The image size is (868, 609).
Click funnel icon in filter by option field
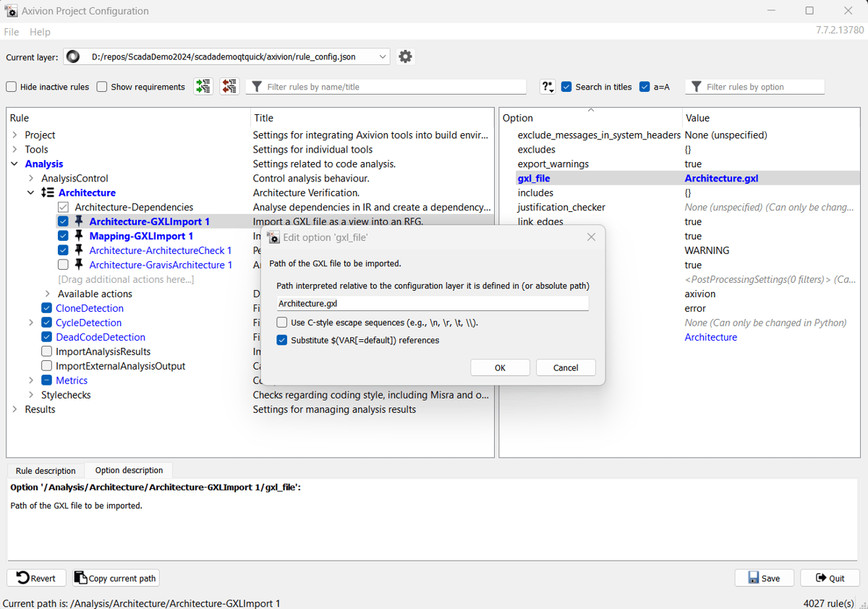click(x=696, y=87)
